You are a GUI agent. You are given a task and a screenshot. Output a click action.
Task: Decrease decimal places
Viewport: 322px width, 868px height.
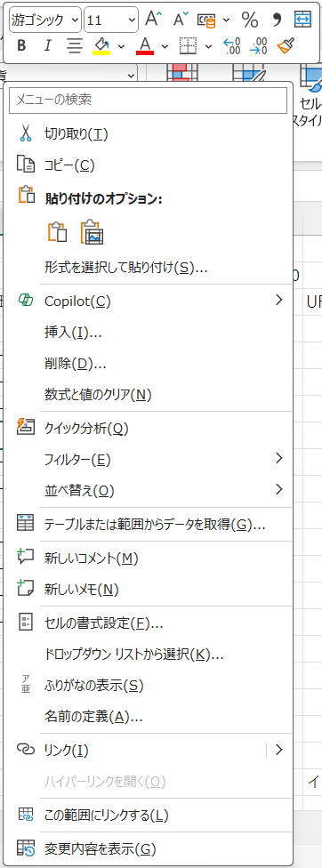258,46
